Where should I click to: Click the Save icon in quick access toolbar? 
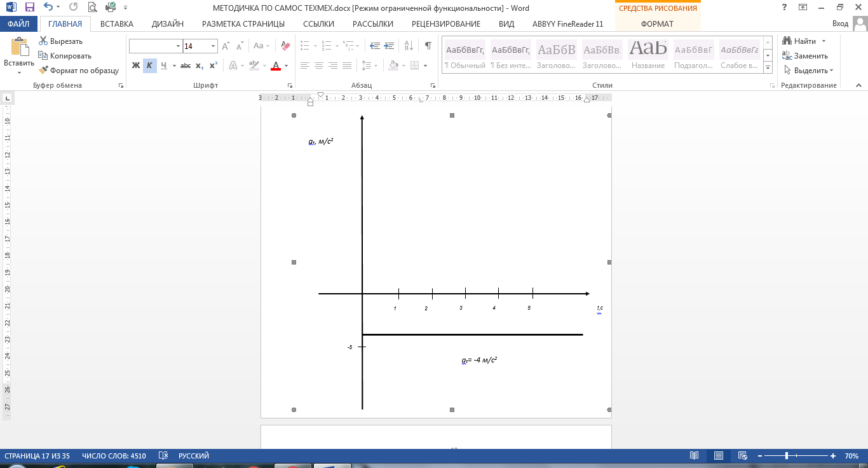click(x=30, y=8)
